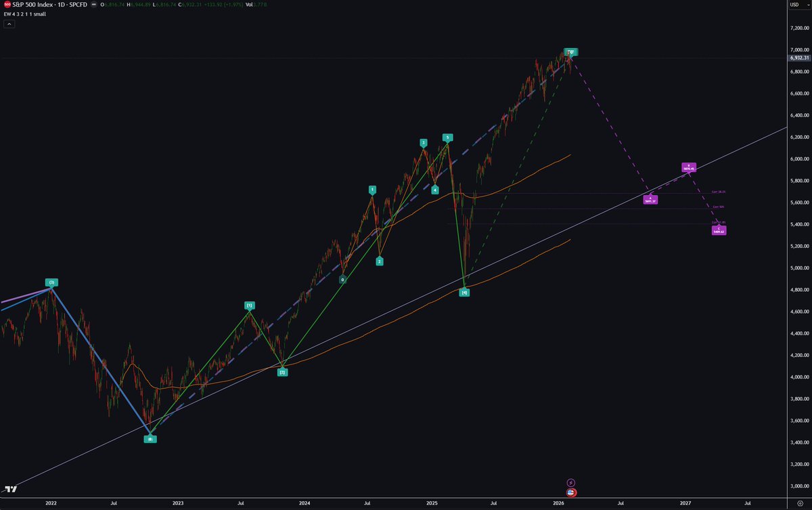The height and width of the screenshot is (510, 812).
Task: Click the 7,000.00 price axis label
Action: click(x=798, y=49)
